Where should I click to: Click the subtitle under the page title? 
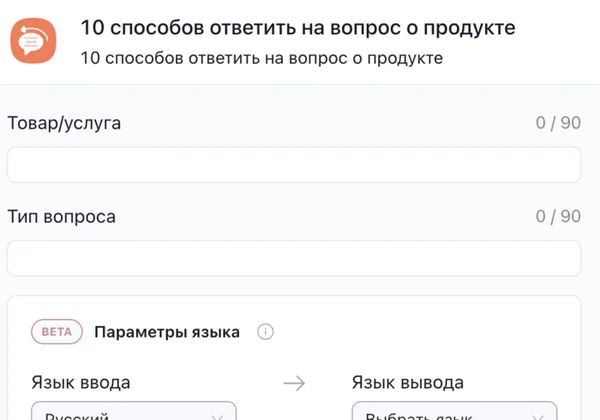[262, 58]
